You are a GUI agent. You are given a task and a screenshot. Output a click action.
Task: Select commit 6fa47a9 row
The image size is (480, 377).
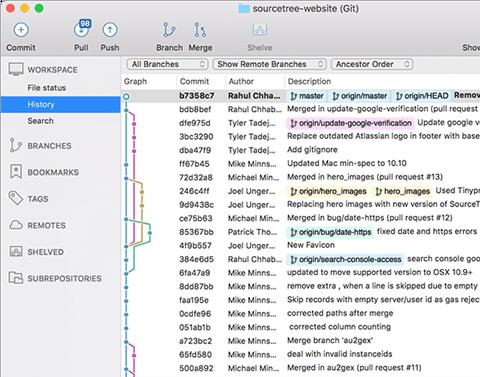(300, 273)
